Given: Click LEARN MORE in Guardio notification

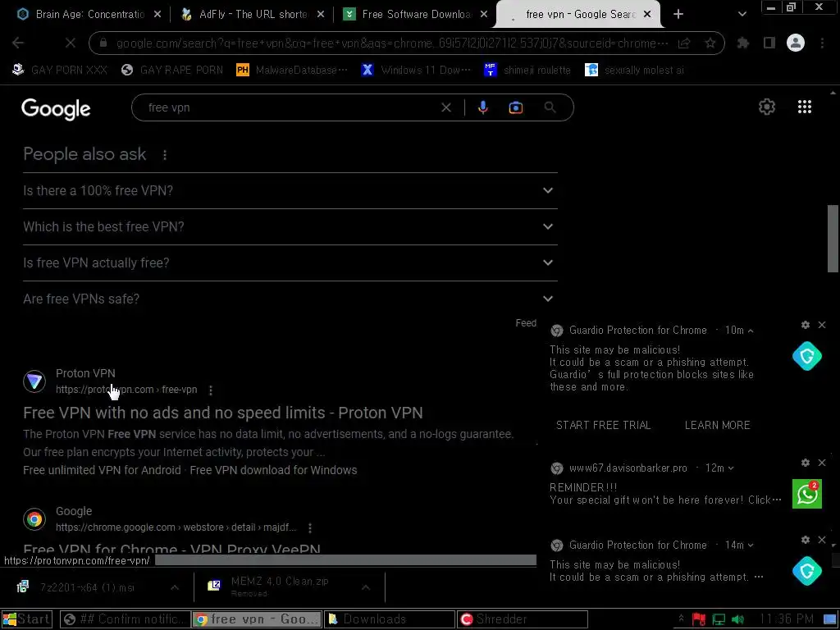Looking at the screenshot, I should tap(717, 426).
